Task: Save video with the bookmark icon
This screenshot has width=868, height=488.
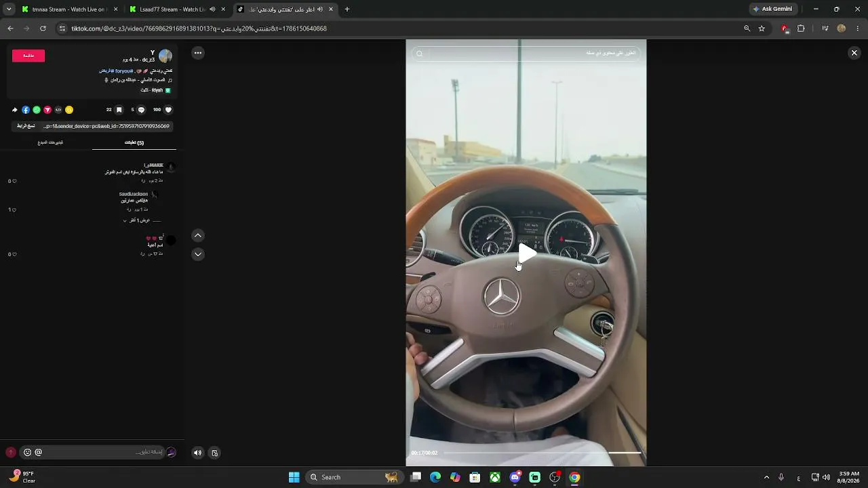Action: coord(119,110)
